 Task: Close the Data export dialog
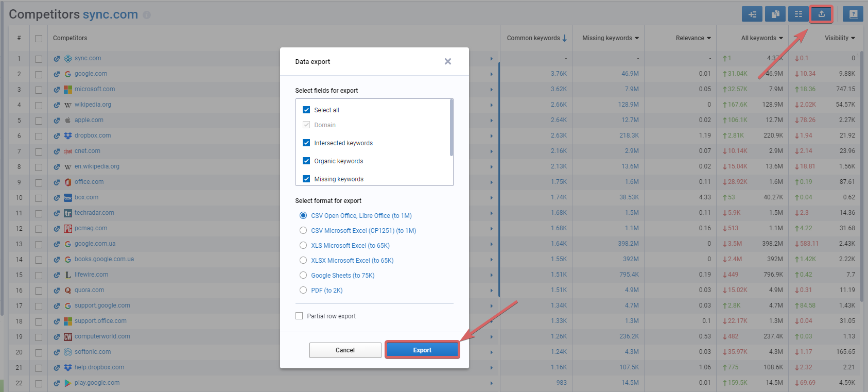click(448, 61)
